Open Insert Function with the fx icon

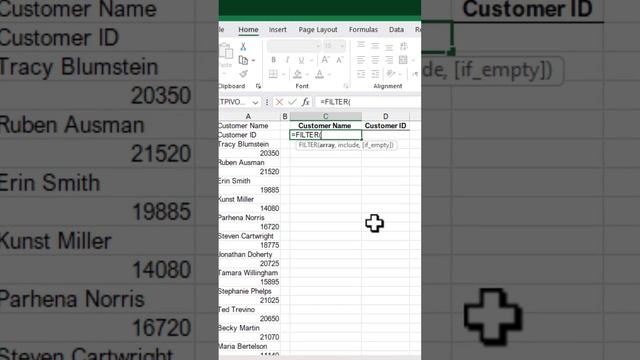point(306,102)
